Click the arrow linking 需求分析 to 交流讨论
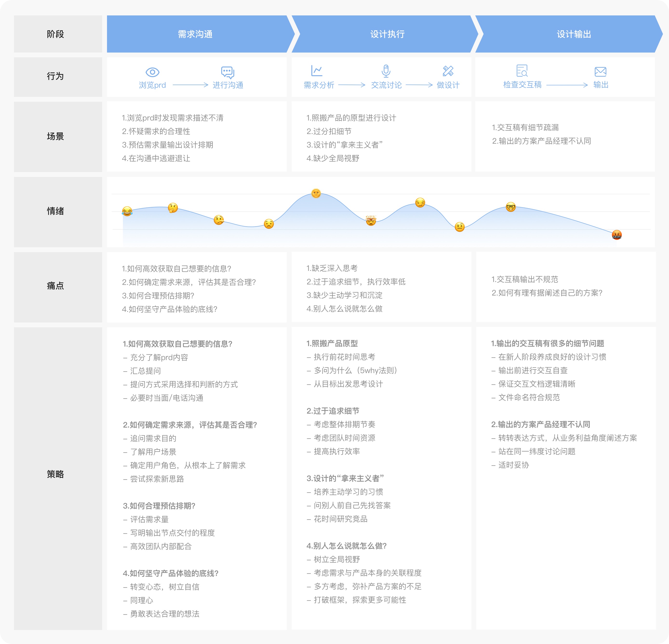The width and height of the screenshot is (669, 644). pos(352,85)
